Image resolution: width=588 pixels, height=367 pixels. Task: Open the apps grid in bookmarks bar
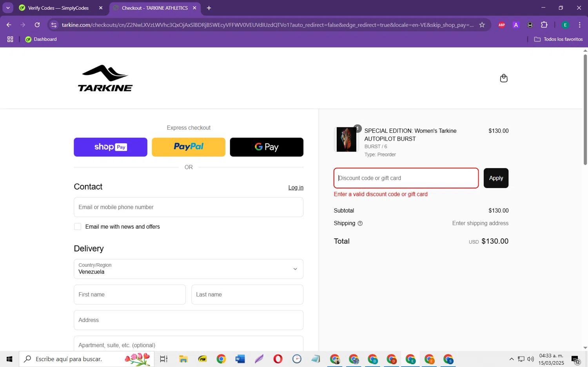tap(10, 39)
